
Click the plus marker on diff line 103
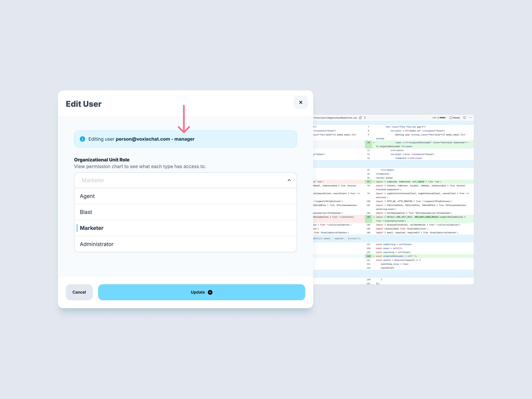[x=374, y=217]
